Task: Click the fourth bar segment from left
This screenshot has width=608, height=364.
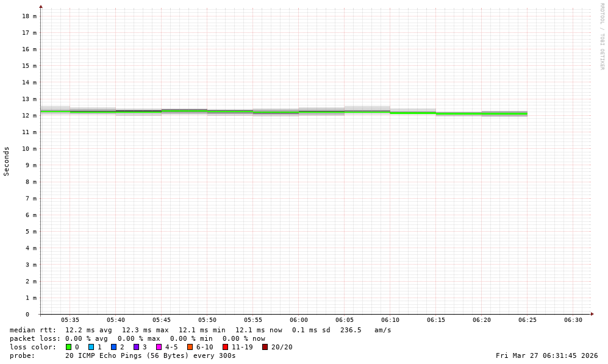Action: [x=184, y=112]
